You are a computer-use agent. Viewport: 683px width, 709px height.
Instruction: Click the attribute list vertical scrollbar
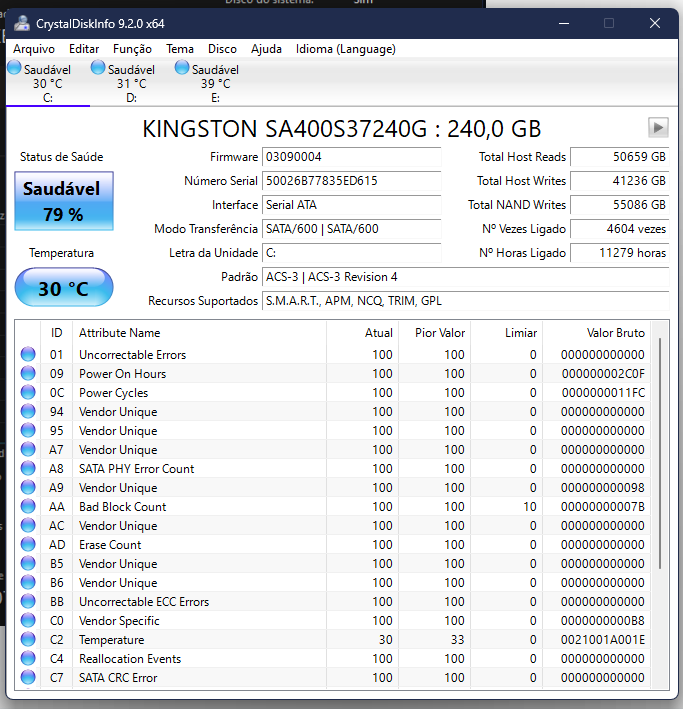tap(660, 453)
